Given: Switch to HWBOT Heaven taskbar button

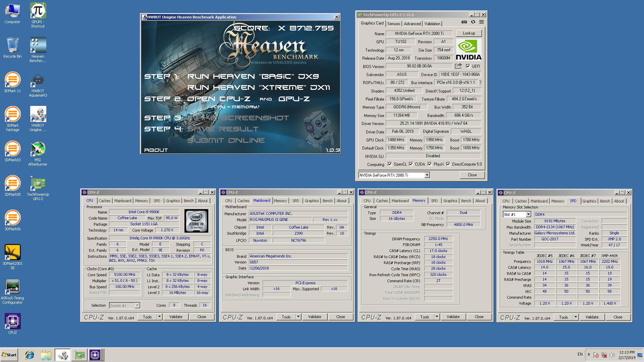Looking at the screenshot, I should tap(62, 355).
